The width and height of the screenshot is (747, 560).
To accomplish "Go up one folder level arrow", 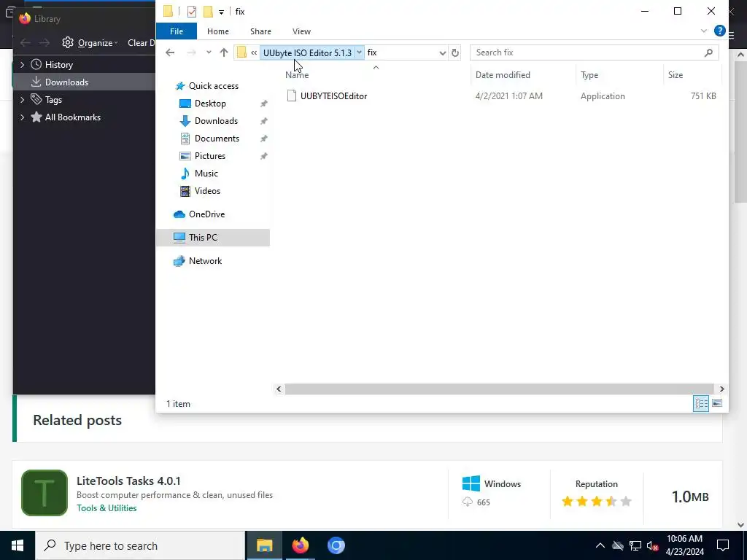I will pos(224,52).
